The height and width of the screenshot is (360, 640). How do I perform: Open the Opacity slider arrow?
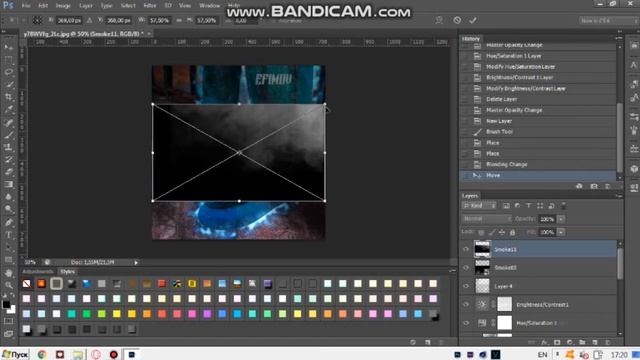point(561,219)
